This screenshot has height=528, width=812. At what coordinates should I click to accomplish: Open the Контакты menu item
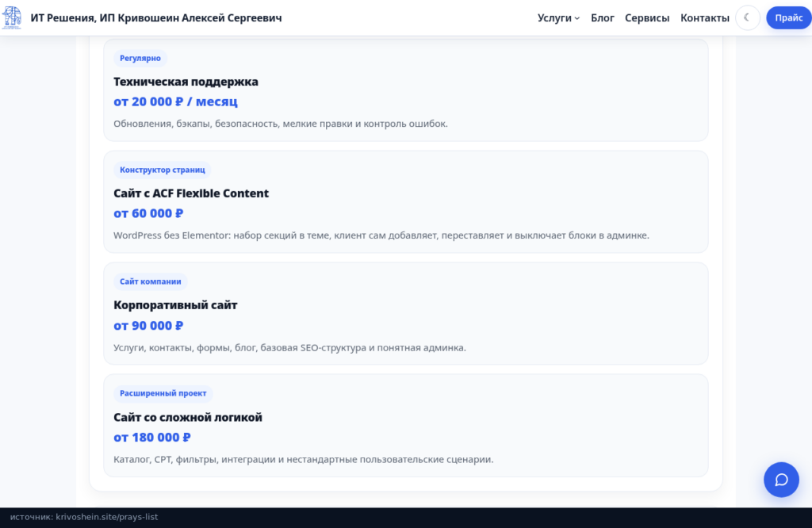click(704, 17)
